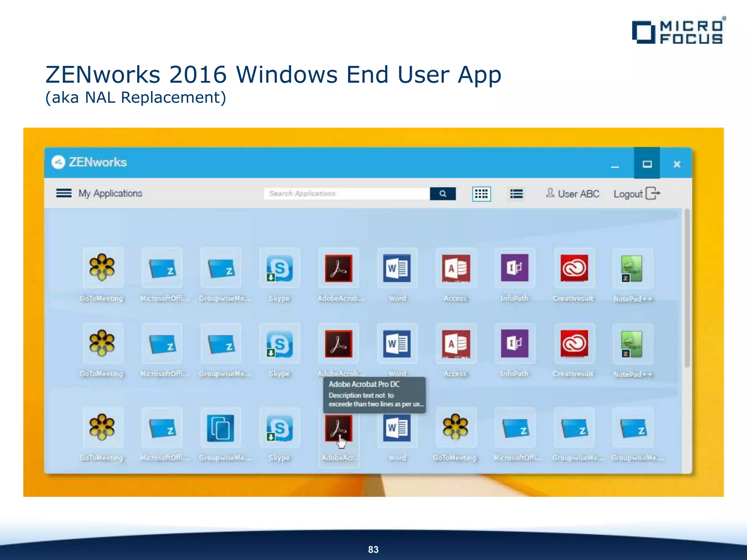
Task: Open the hovered AdobeAcr.. icon in third row
Action: pyautogui.click(x=338, y=428)
